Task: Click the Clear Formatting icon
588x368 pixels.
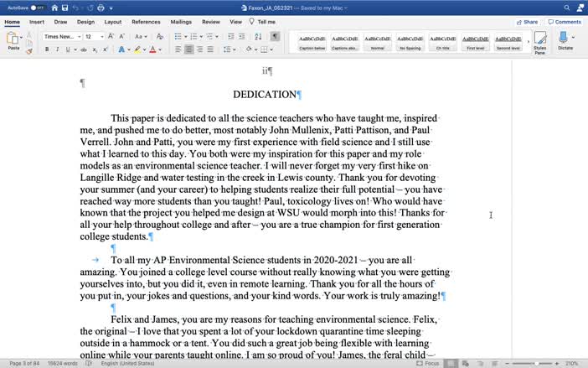Action: [160, 36]
